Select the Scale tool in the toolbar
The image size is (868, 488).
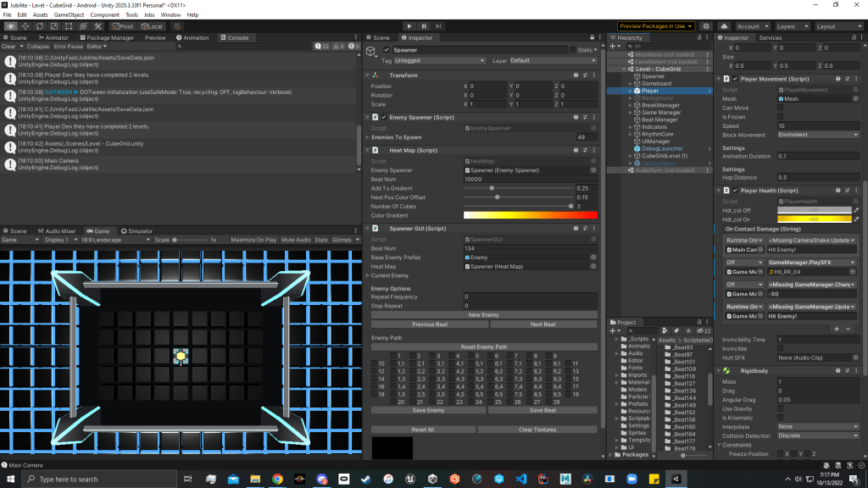tap(55, 26)
